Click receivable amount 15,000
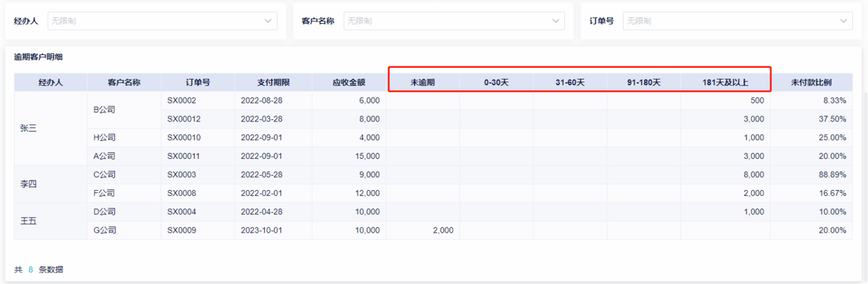 coord(367,156)
